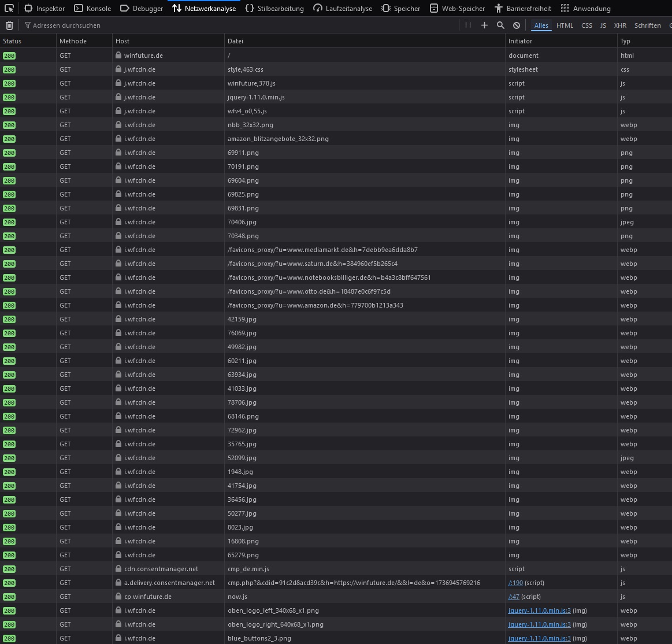Filter requests by HTML
The width and height of the screenshot is (672, 644).
565,25
